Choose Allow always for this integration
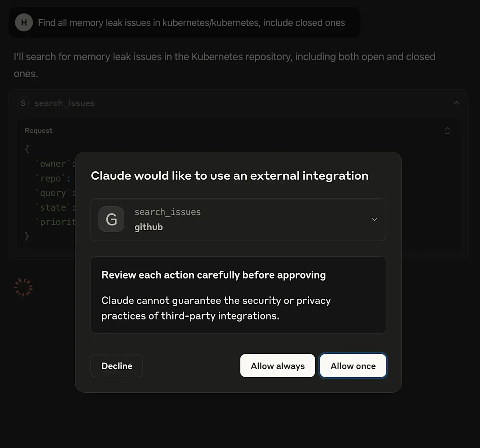The width and height of the screenshot is (480, 448). [x=278, y=366]
